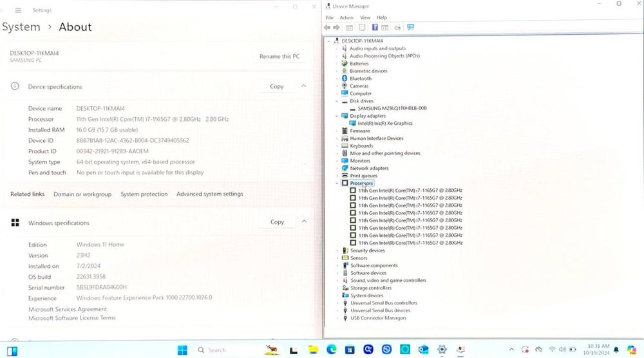This screenshot has height=358, width=644.
Task: Open the Copilot icon in system tray
Action: click(632, 350)
